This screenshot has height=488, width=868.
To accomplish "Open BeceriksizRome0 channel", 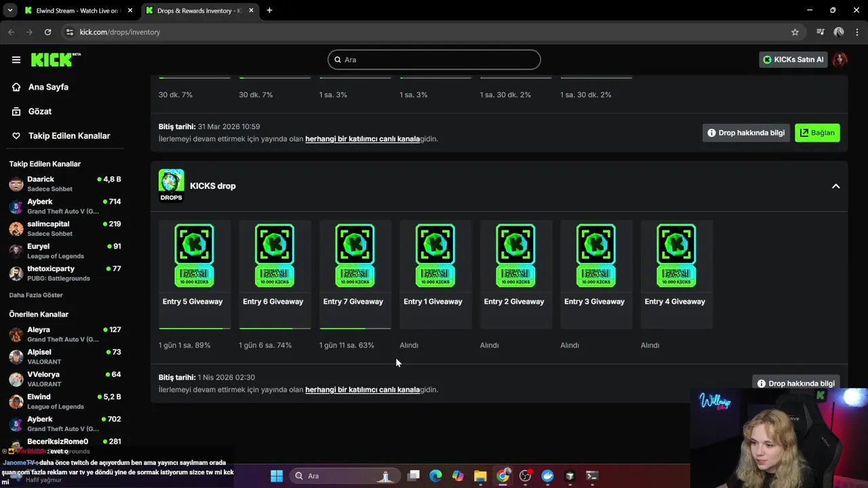I will coord(65,445).
